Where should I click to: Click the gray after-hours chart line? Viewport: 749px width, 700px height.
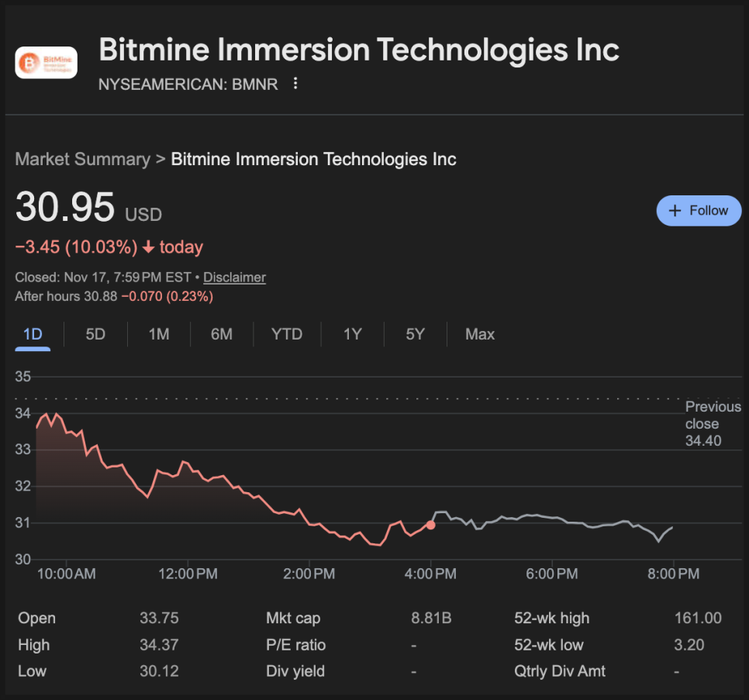pyautogui.click(x=543, y=516)
